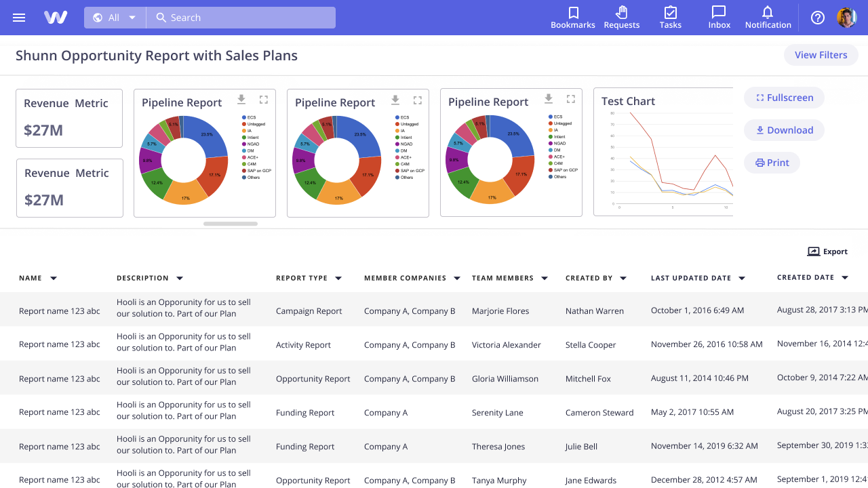Select team member Serenity Lane
The width and height of the screenshot is (868, 488).
click(498, 413)
